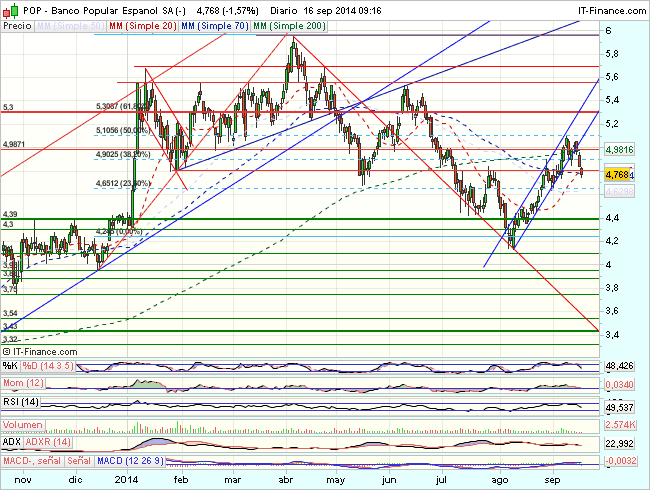Image resolution: width=650 pixels, height=490 pixels.
Task: Click the abr month marker on time axis
Action: pos(286,480)
